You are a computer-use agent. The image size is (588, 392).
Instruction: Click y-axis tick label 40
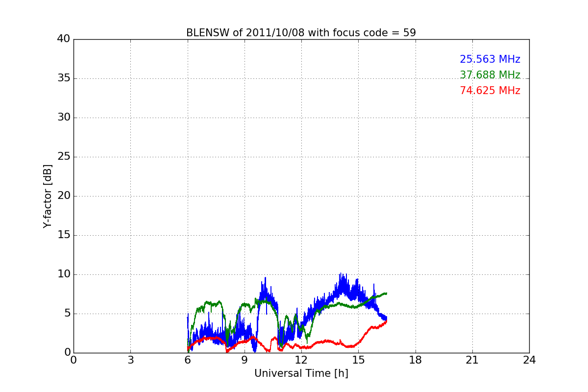64,39
